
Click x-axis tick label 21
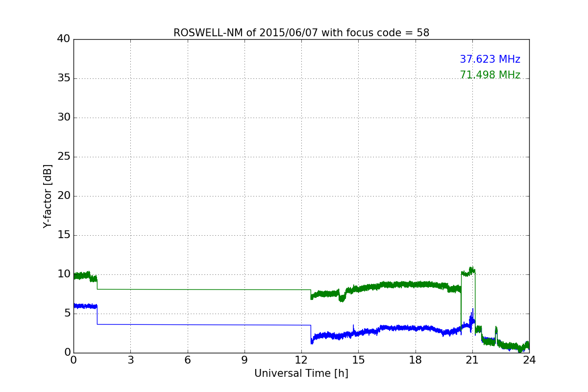(472, 360)
